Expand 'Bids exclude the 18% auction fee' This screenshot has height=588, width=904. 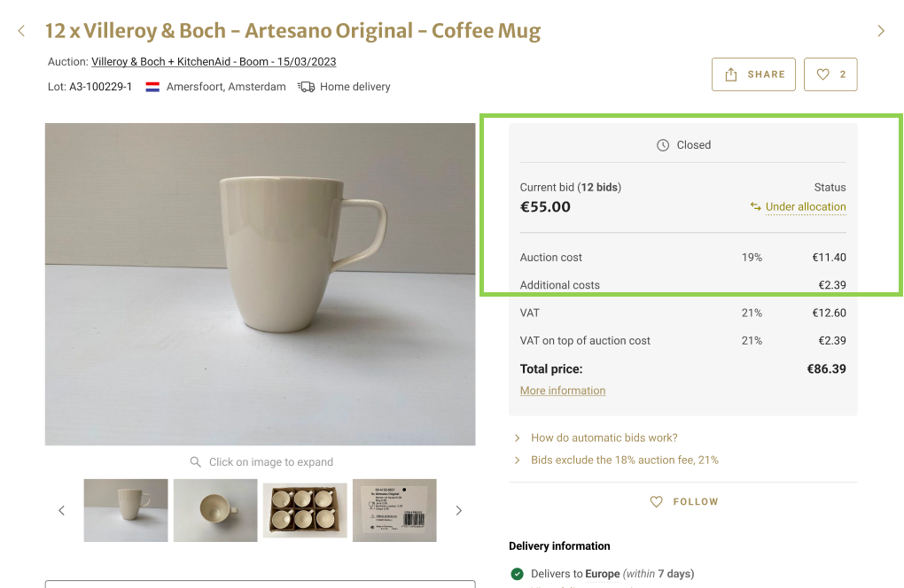(624, 460)
